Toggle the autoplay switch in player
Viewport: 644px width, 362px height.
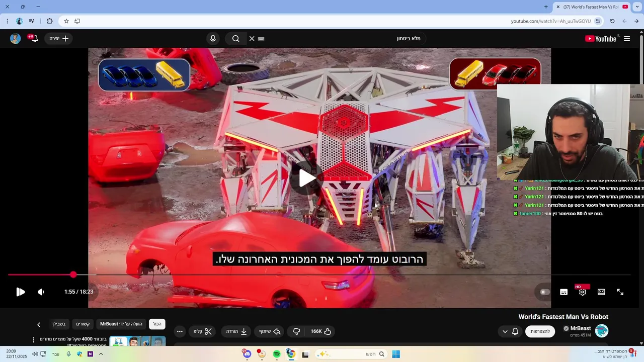[544, 292]
